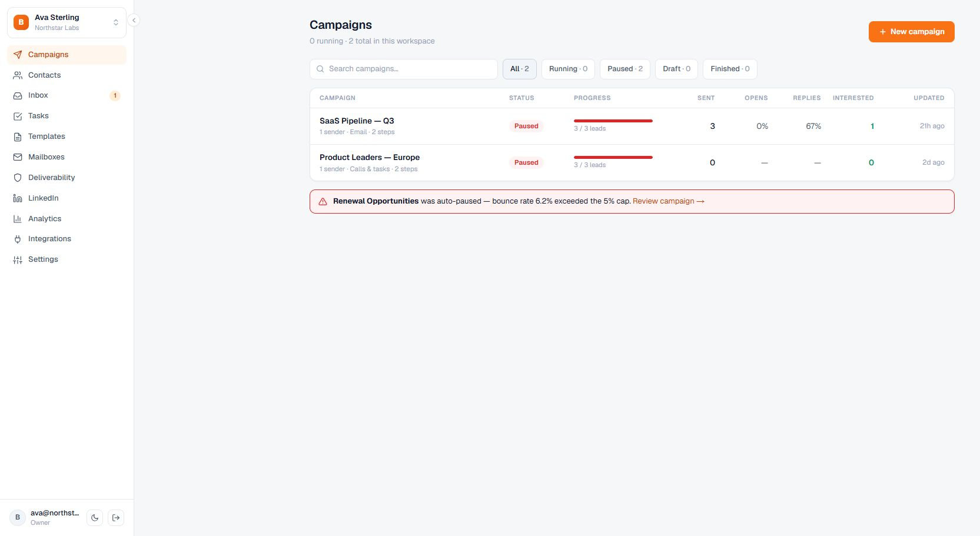Click the SaaS Pipeline progress bar
Screen dimensions: 980x536
[x=613, y=121]
